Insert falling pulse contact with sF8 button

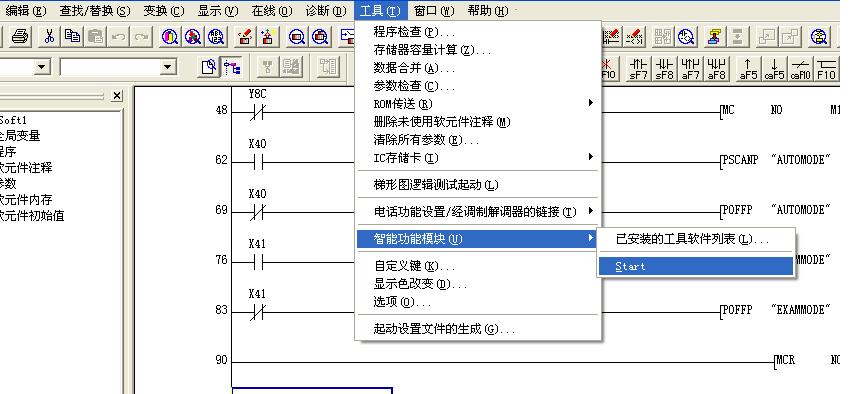664,69
